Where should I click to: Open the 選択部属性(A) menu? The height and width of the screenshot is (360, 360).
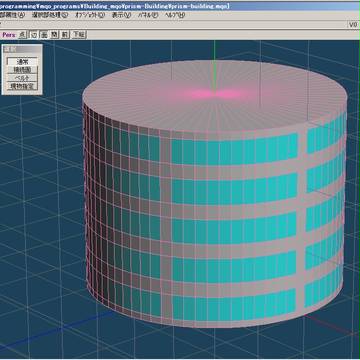tap(12, 15)
